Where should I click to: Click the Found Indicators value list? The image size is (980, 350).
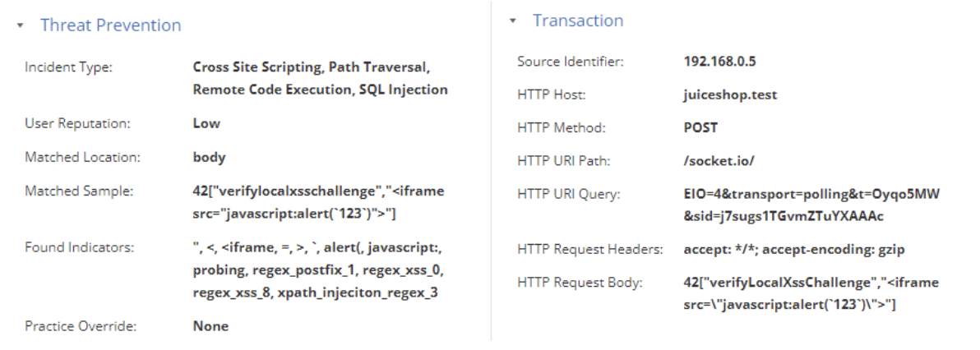(x=320, y=270)
